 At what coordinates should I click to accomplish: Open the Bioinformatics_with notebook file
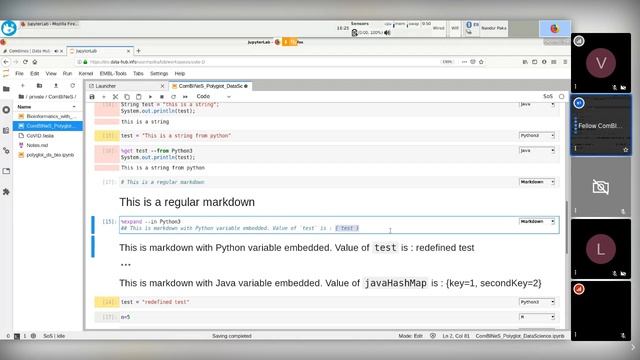[x=49, y=116]
